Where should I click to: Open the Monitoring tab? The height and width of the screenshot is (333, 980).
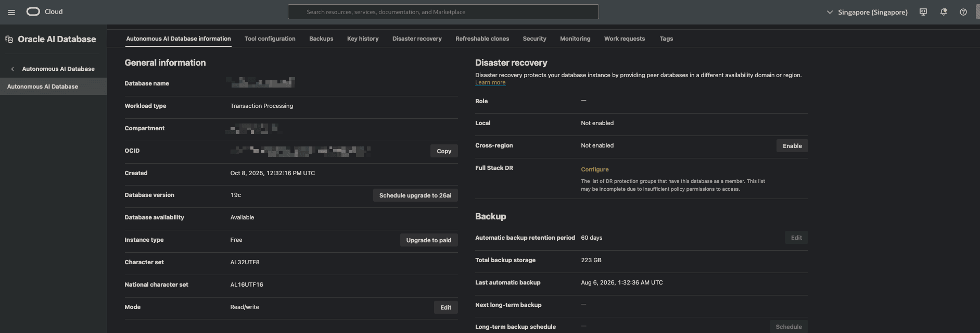tap(575, 39)
